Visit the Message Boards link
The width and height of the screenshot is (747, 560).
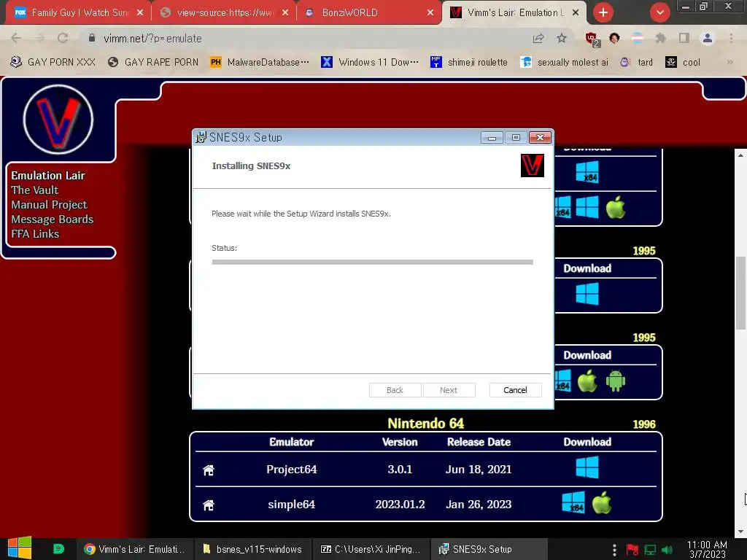click(x=53, y=219)
